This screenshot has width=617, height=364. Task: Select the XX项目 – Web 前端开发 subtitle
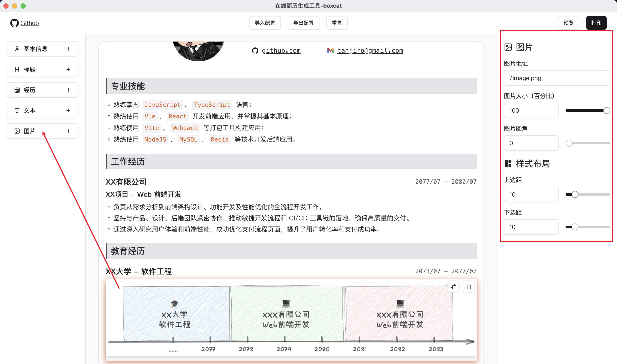tap(143, 194)
